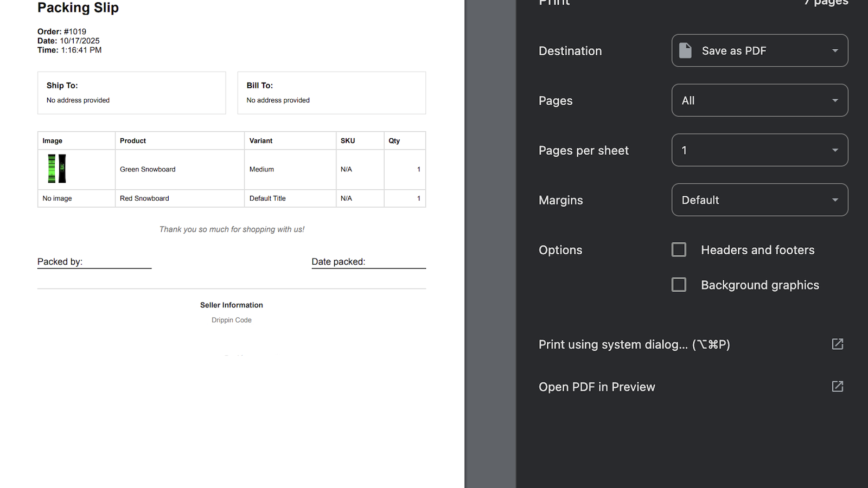The height and width of the screenshot is (488, 868).
Task: Click Print using system dialog link
Action: pos(634,344)
